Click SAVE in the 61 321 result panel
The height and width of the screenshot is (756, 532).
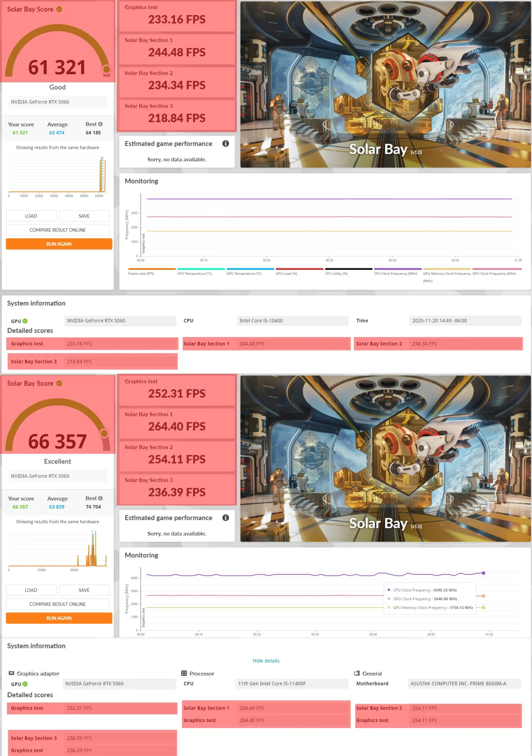84,216
